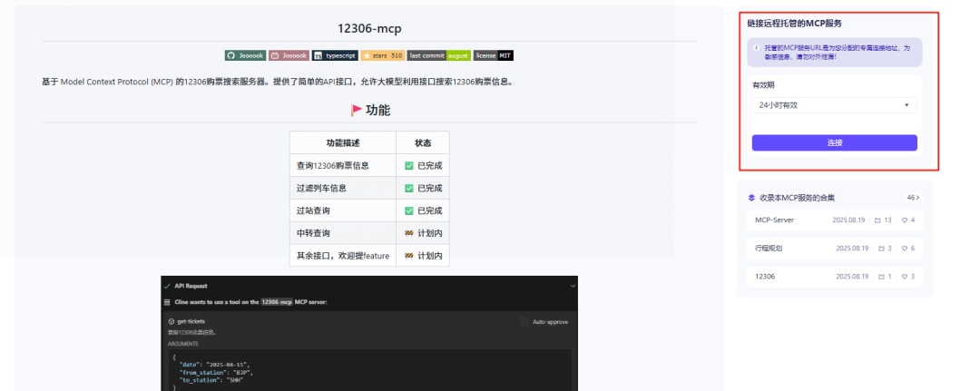980x391 pixels.
Task: Click the heart icon in the MCP-Server row
Action: click(904, 220)
